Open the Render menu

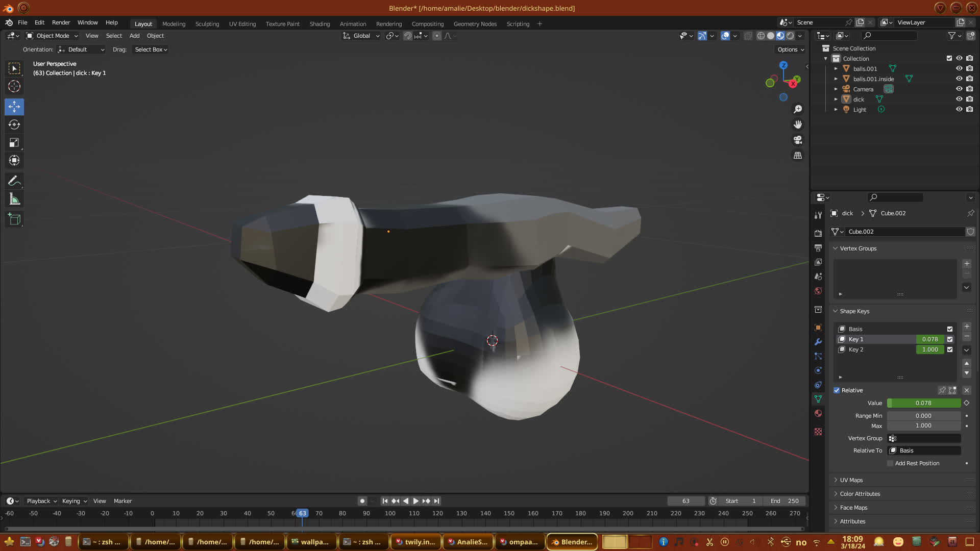point(61,22)
